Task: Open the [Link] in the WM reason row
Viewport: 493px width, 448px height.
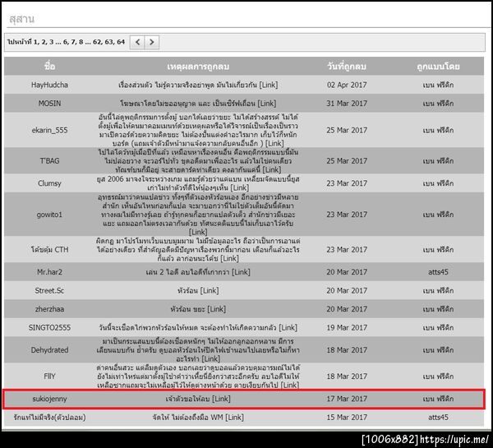Action: click(x=234, y=417)
